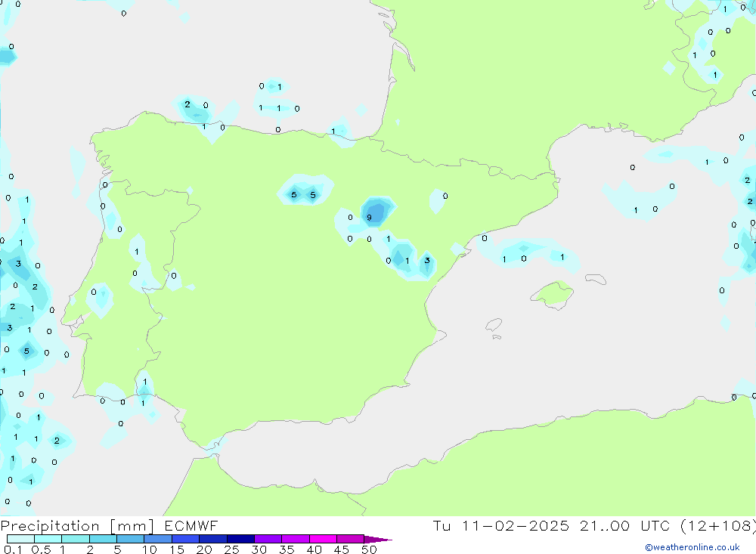Image resolution: width=756 pixels, height=554 pixels.
Task: Pick the legend swatch between 15 and 20
Action: coord(185,539)
